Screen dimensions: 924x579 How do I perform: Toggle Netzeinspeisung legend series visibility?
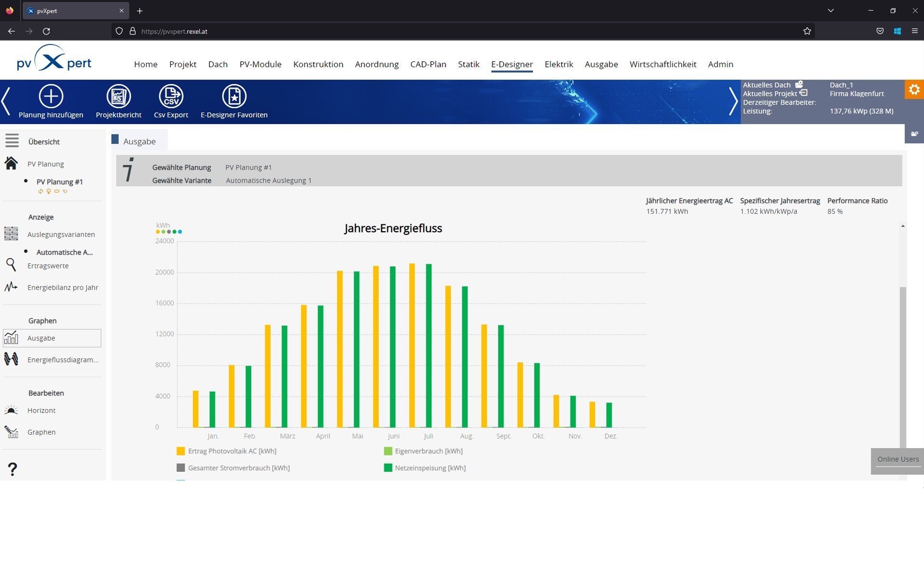[x=425, y=468]
